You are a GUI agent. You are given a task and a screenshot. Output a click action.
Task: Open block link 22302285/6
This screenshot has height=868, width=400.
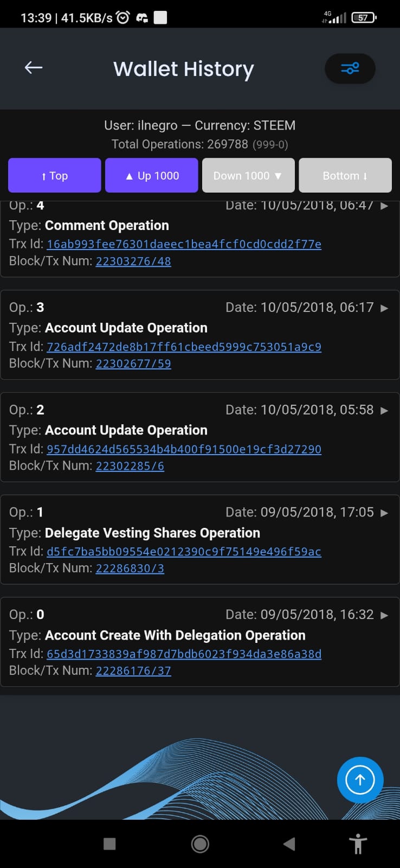pos(130,465)
